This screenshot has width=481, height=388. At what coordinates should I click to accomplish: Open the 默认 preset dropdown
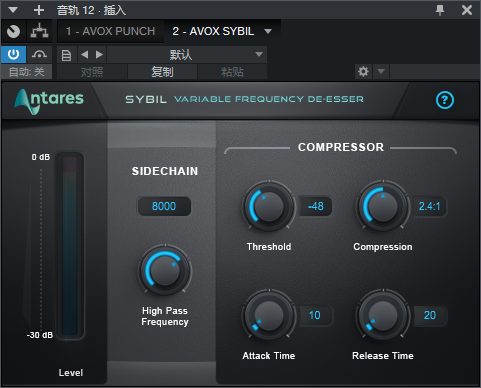click(187, 55)
